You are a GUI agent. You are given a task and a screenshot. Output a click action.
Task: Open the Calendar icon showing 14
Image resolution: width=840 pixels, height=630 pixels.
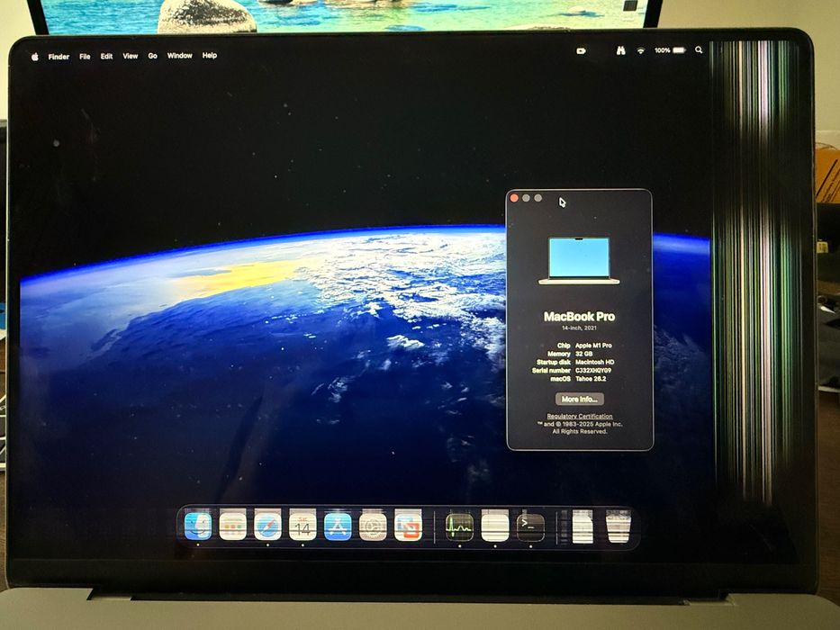coord(303,526)
